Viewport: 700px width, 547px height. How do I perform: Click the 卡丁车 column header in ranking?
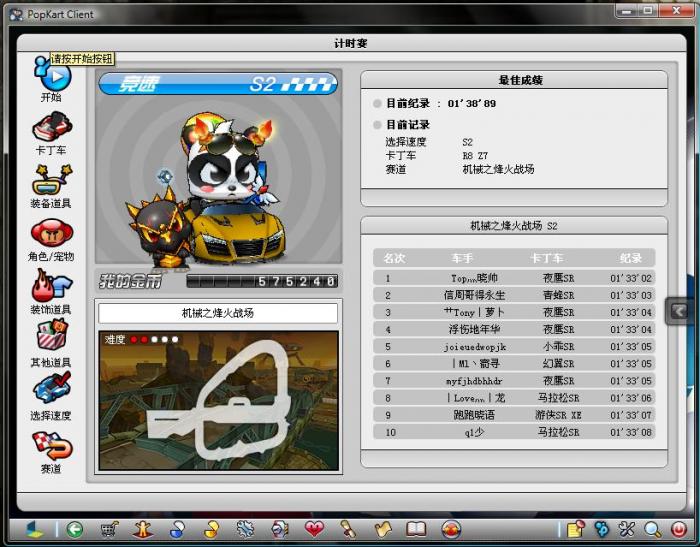click(546, 258)
